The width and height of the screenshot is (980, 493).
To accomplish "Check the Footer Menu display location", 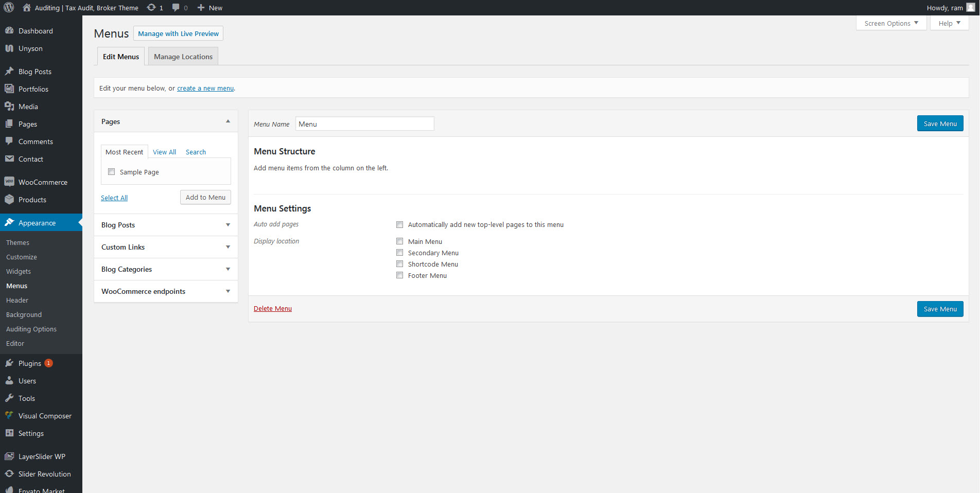I will click(400, 275).
